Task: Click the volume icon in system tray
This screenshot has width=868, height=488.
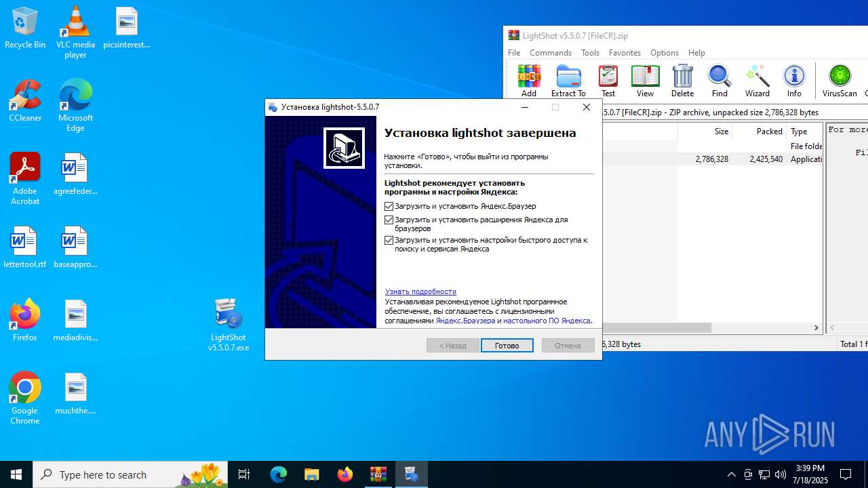Action: [781, 474]
